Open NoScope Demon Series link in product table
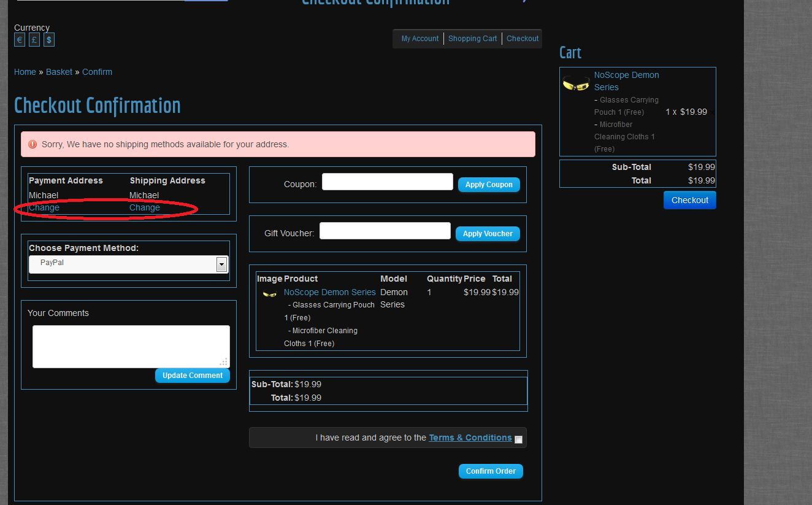Screen dimensions: 812x505 329,292
